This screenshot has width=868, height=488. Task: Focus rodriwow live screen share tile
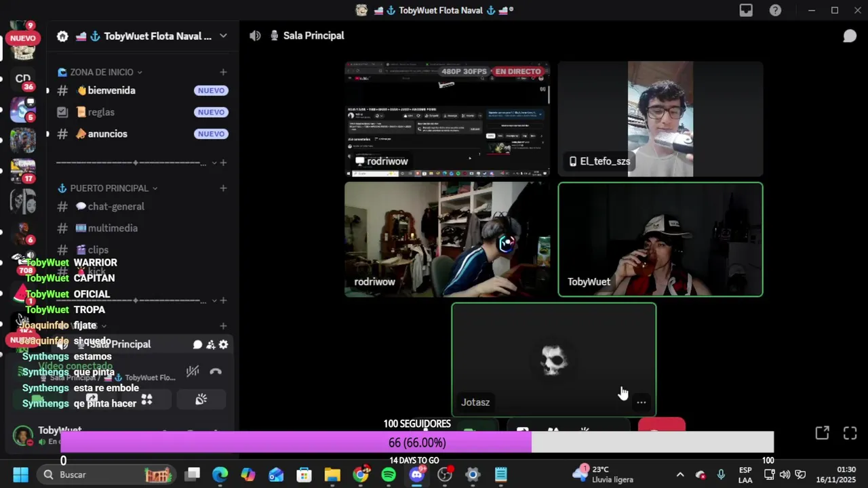[x=448, y=119]
